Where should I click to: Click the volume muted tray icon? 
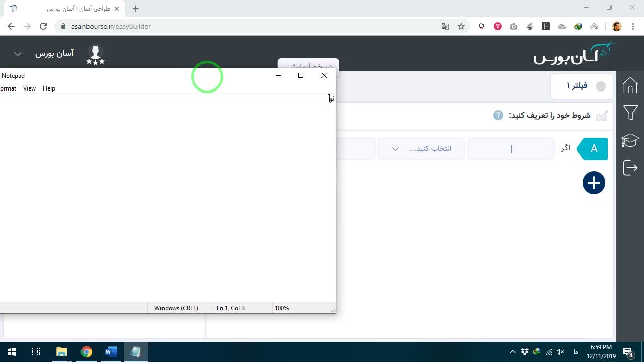point(560,352)
